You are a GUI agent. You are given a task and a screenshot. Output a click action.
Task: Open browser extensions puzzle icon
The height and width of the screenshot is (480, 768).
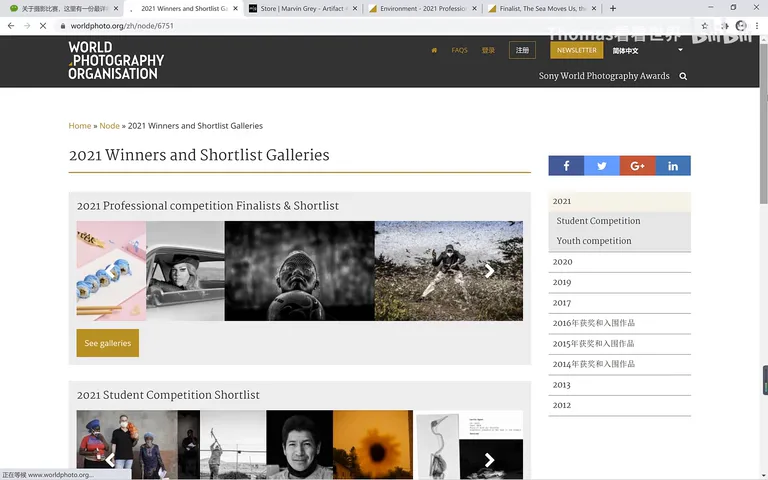[x=724, y=25]
